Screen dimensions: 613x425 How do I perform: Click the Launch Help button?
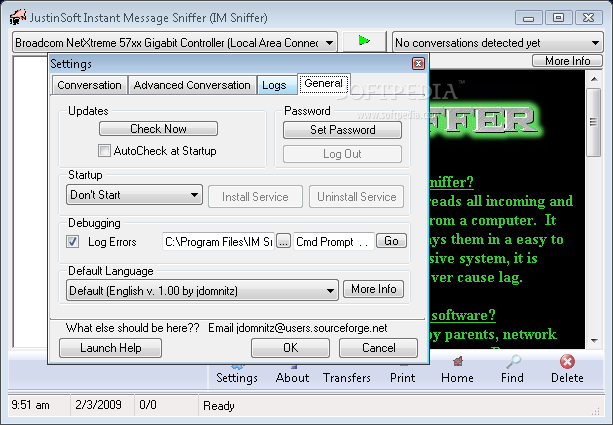coord(111,348)
